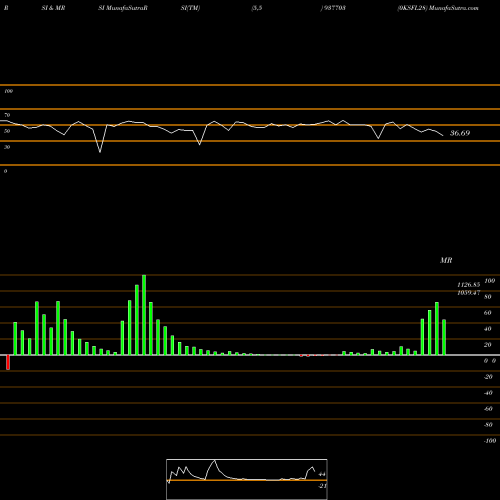Click the 80 MR axis label
The width and height of the screenshot is (500, 500).
488,297
